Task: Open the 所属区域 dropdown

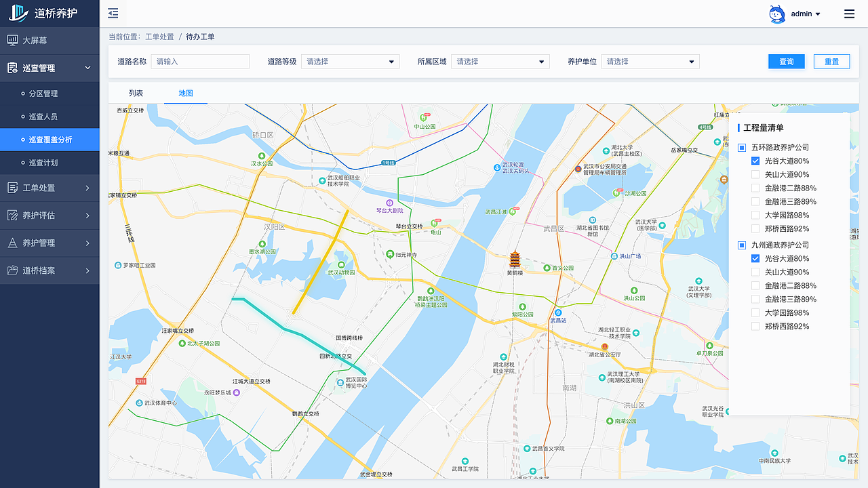Action: 500,62
